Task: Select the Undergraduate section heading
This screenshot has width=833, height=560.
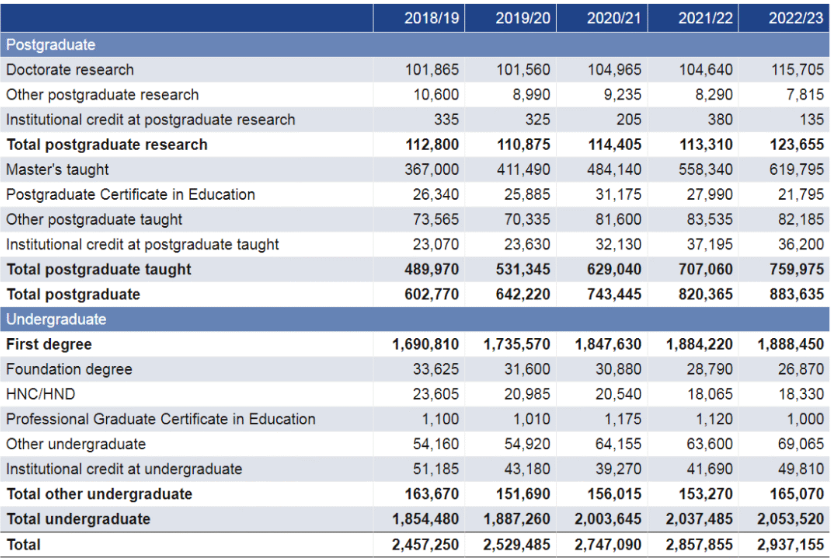Action: click(56, 319)
